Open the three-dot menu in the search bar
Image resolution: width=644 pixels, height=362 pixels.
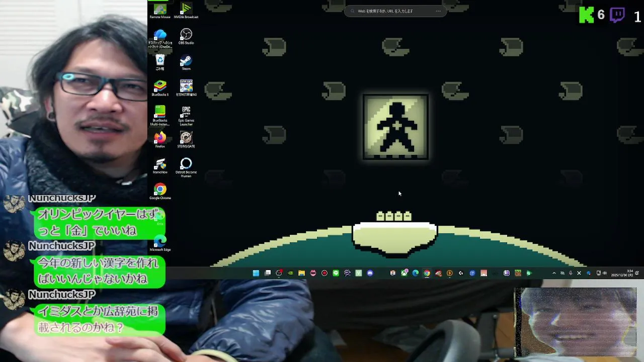pos(438,11)
